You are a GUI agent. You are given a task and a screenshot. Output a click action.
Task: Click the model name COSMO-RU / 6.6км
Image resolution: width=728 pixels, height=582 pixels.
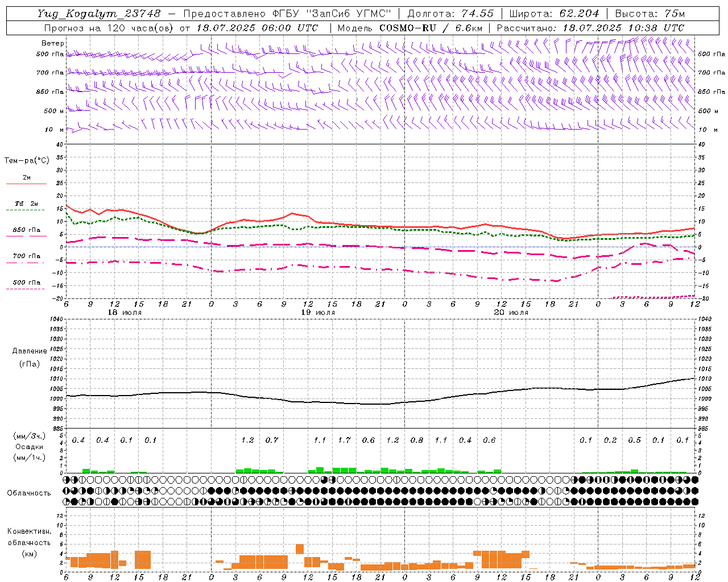431,28
